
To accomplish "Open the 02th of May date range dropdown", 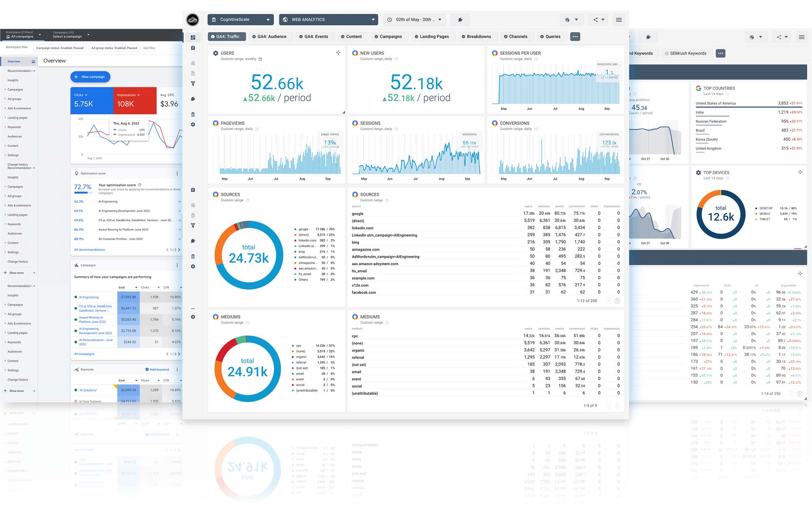I will click(414, 20).
